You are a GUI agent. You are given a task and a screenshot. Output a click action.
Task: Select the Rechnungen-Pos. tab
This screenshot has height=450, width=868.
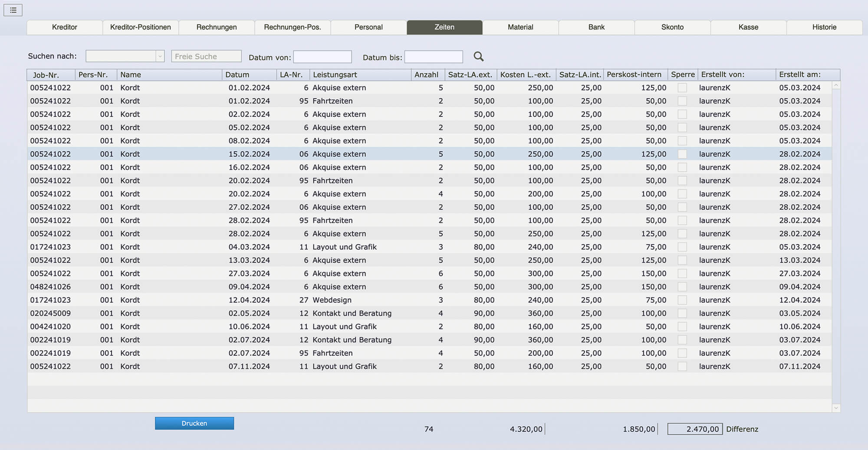point(293,27)
